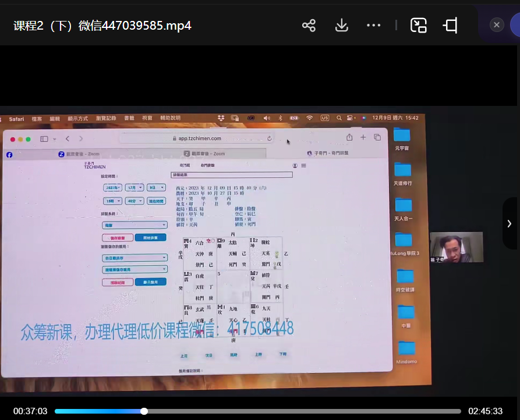The width and height of the screenshot is (520, 420).
Task: Click the video progress bar to seek
Action: coord(291,411)
